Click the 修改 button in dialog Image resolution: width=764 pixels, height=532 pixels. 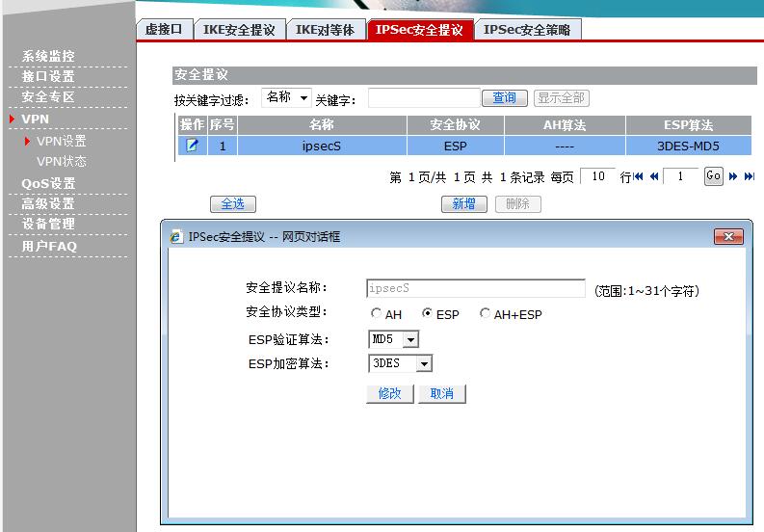[390, 393]
